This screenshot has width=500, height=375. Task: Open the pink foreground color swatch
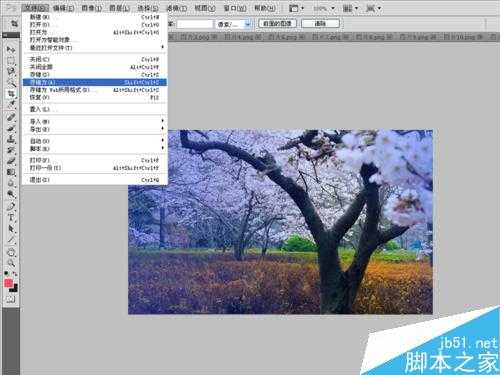point(8,283)
